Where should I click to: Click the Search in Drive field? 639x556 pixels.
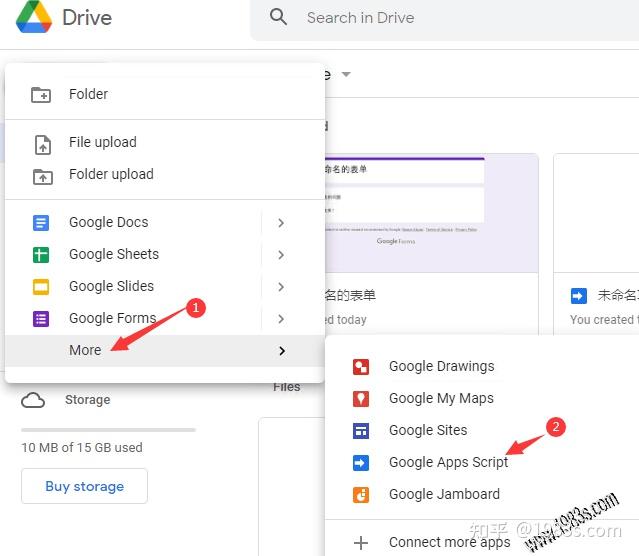pos(444,18)
